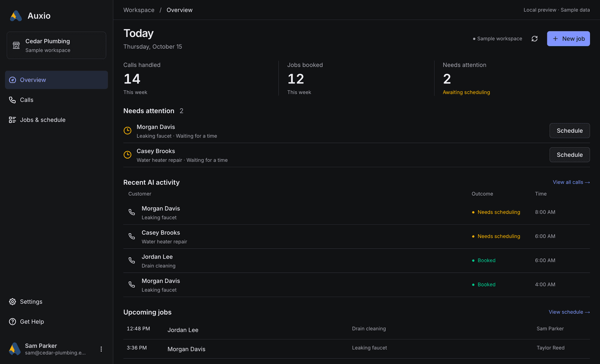Go to Calls in the sidebar
This screenshot has width=600, height=364.
click(56, 100)
